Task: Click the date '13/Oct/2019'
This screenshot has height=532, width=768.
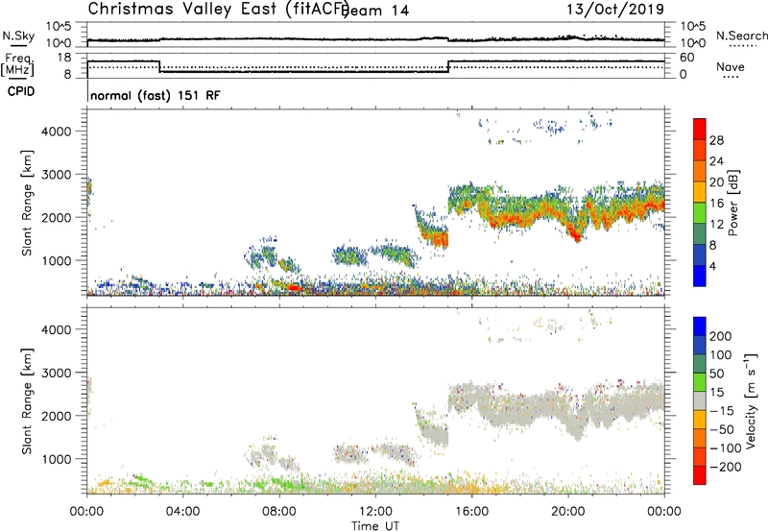Action: (x=615, y=10)
